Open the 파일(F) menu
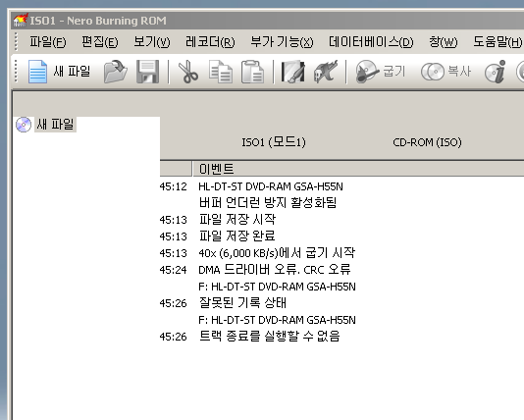This screenshot has width=524, height=420. 48,42
